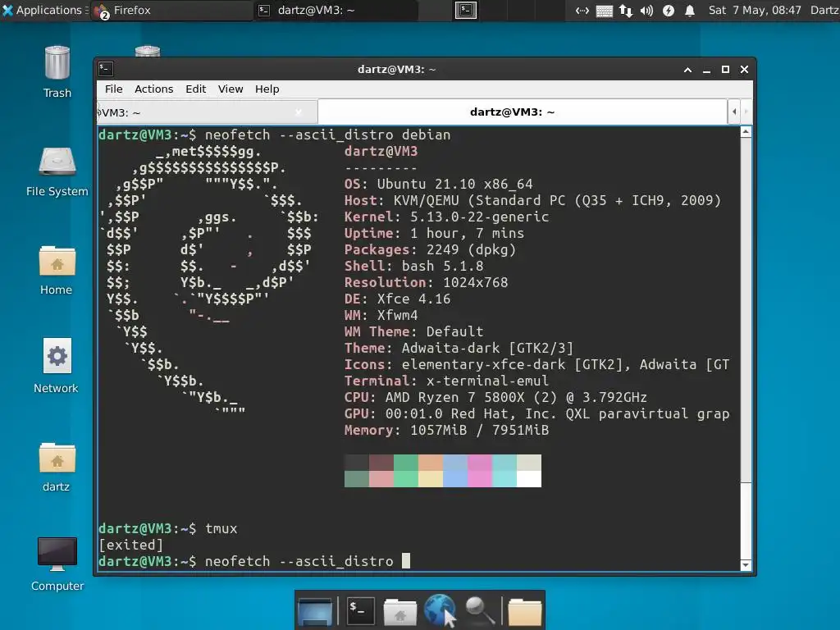The height and width of the screenshot is (630, 840).
Task: Open the Applications menu in the panel
Action: [44, 10]
